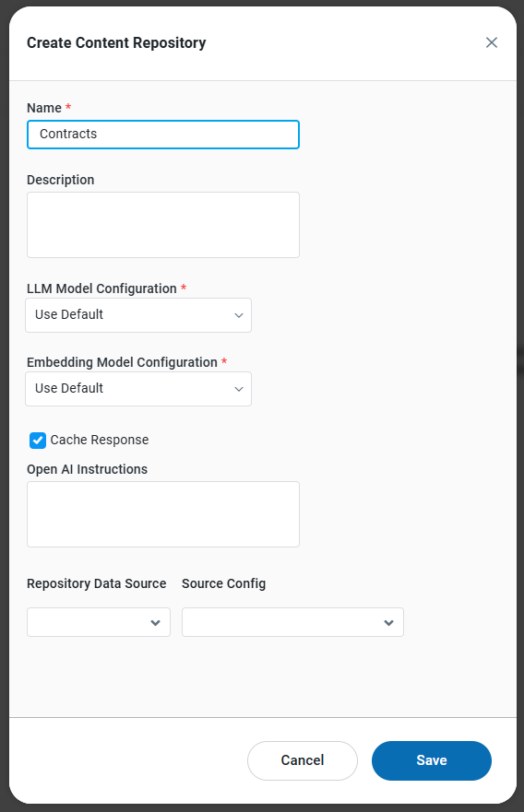Click the Name field label

(x=44, y=108)
